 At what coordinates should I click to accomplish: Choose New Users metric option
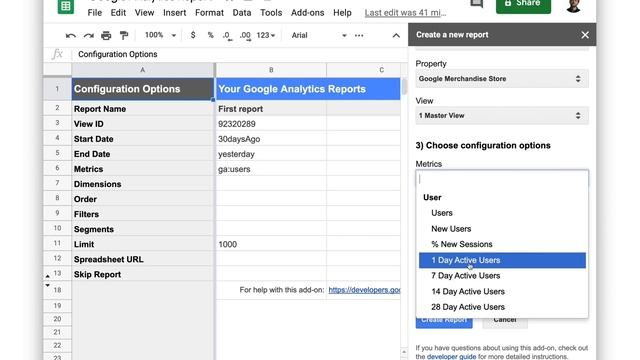[x=502, y=229]
